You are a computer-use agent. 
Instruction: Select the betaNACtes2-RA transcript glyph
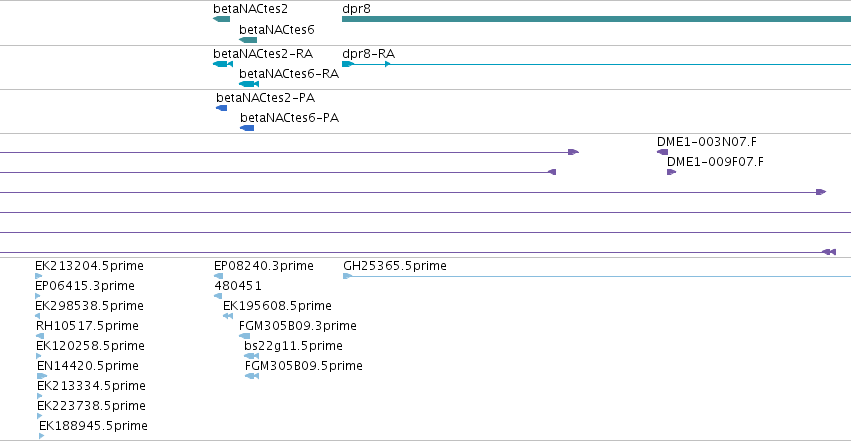point(223,64)
